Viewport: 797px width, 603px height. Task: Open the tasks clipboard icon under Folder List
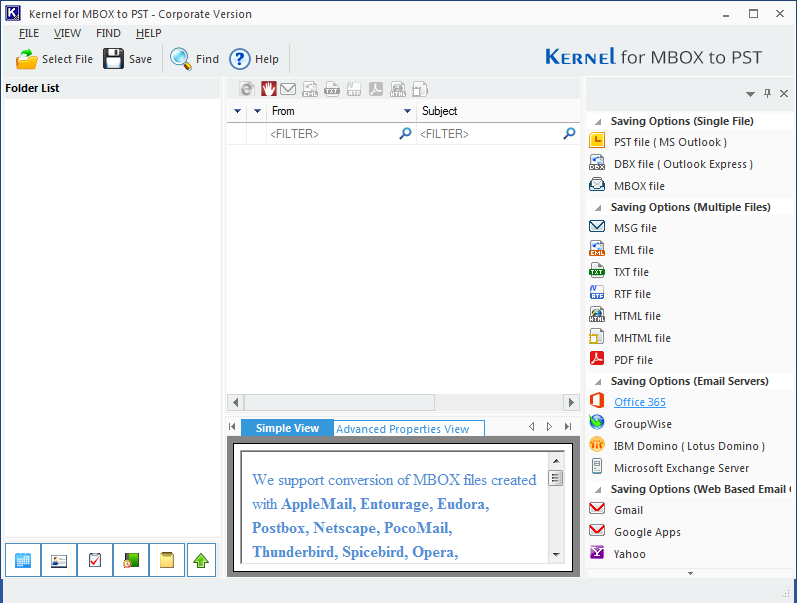pos(95,560)
